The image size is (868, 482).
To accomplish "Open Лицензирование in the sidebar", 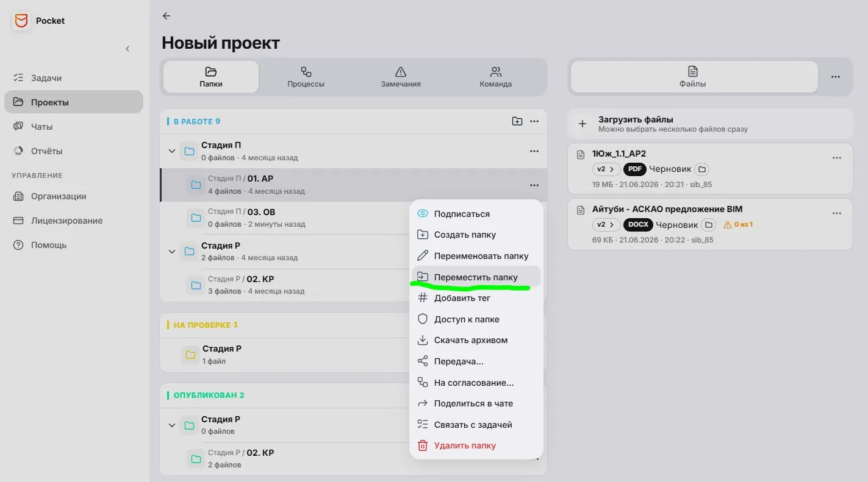I will coord(74,221).
